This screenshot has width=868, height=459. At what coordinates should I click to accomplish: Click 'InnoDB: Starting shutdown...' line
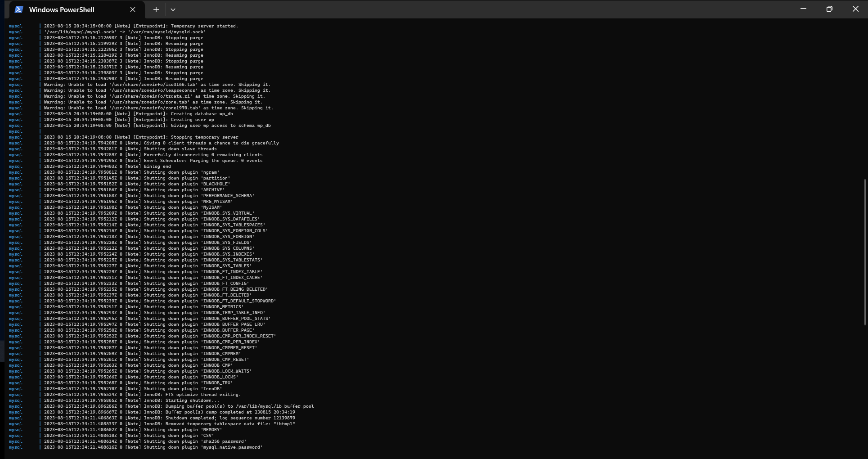pos(131,400)
